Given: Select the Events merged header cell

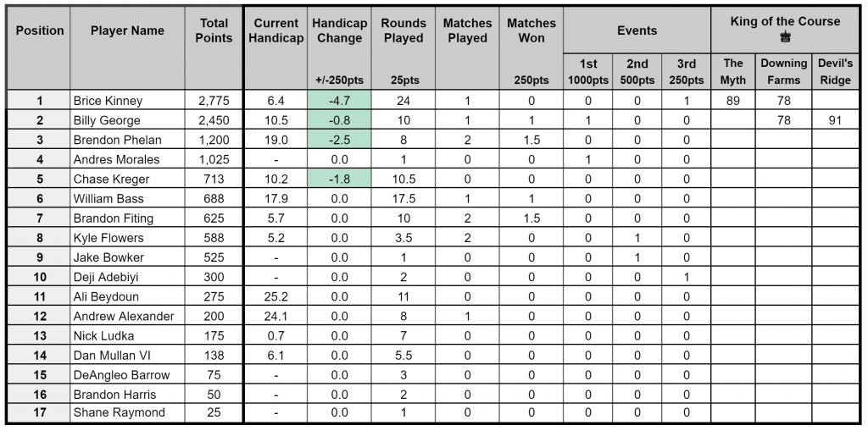Looking at the screenshot, I should [x=637, y=30].
